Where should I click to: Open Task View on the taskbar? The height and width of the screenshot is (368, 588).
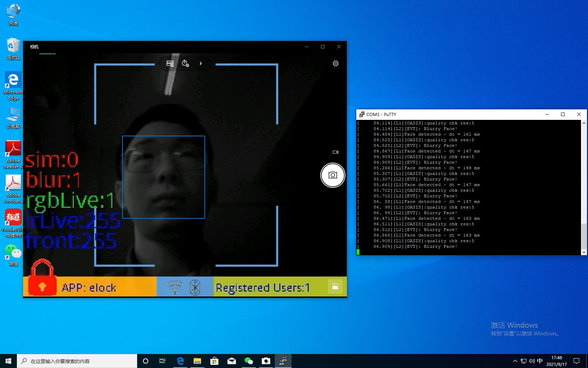click(162, 361)
